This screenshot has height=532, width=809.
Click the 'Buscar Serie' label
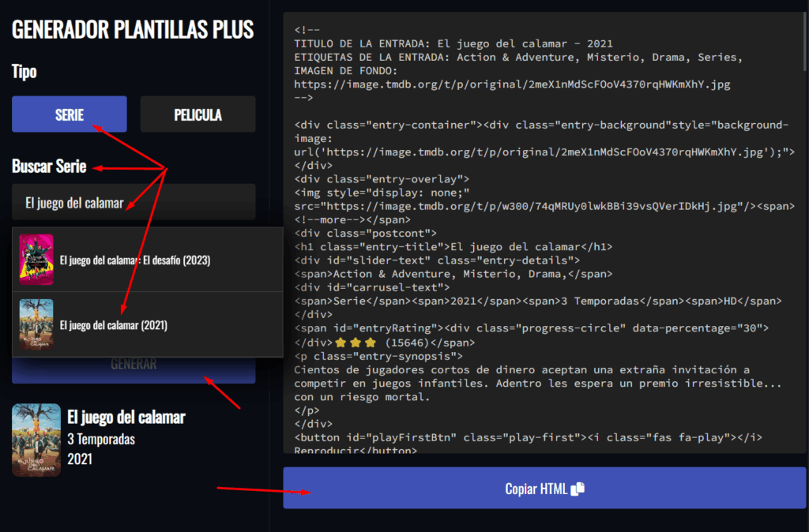[49, 166]
